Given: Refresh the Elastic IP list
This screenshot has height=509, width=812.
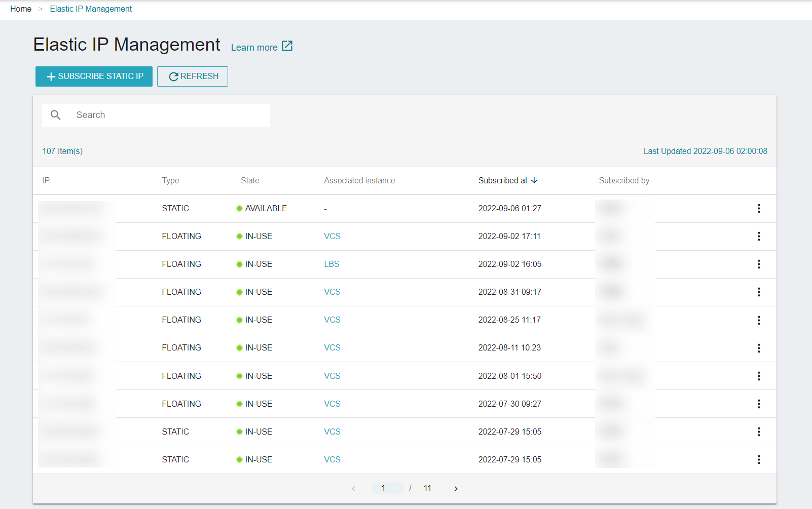Looking at the screenshot, I should (x=193, y=76).
